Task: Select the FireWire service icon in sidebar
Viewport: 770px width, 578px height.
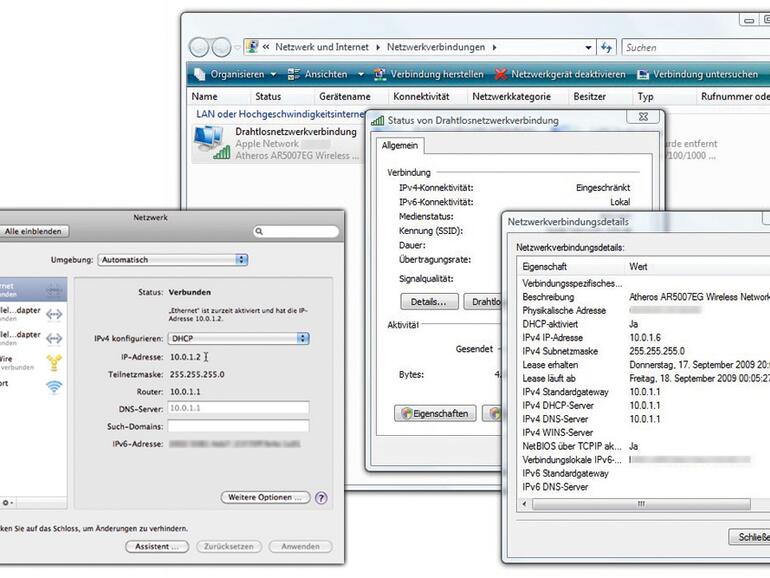Action: pos(54,362)
